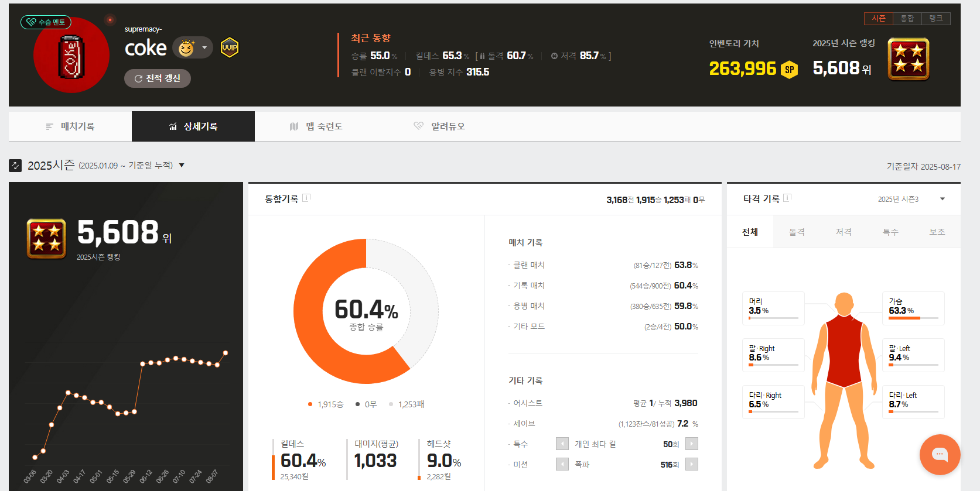The width and height of the screenshot is (980, 491).
Task: Switch to the 매치기록 tab
Action: pos(70,126)
